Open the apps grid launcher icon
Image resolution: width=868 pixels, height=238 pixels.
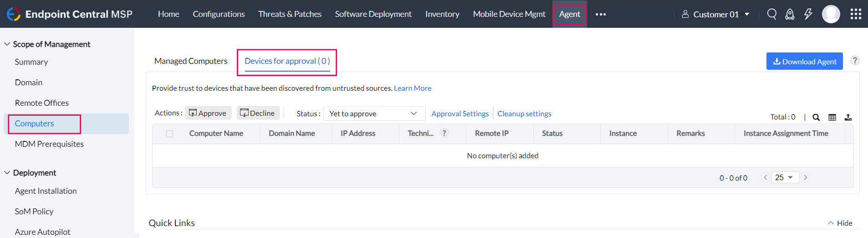pos(856,14)
